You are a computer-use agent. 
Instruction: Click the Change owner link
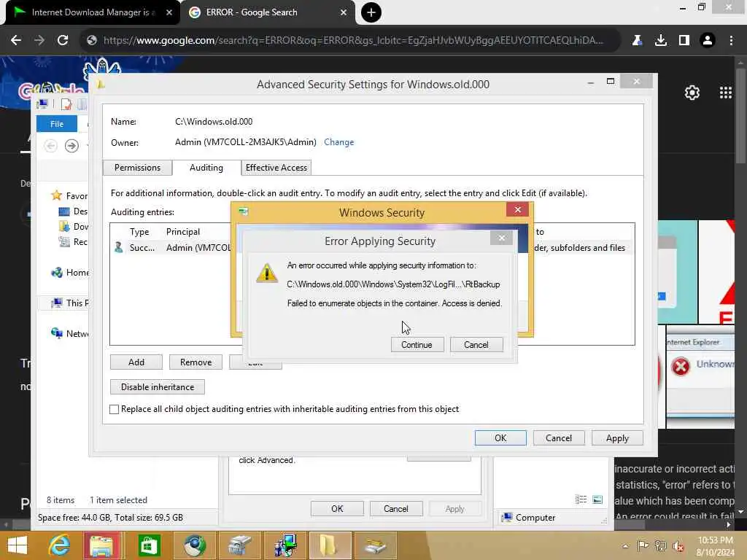[x=338, y=142]
